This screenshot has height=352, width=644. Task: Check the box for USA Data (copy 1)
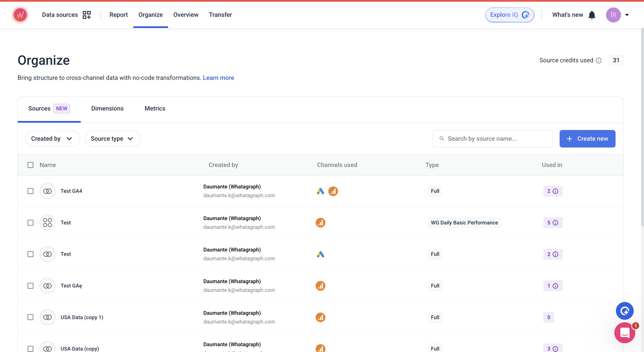(x=30, y=317)
